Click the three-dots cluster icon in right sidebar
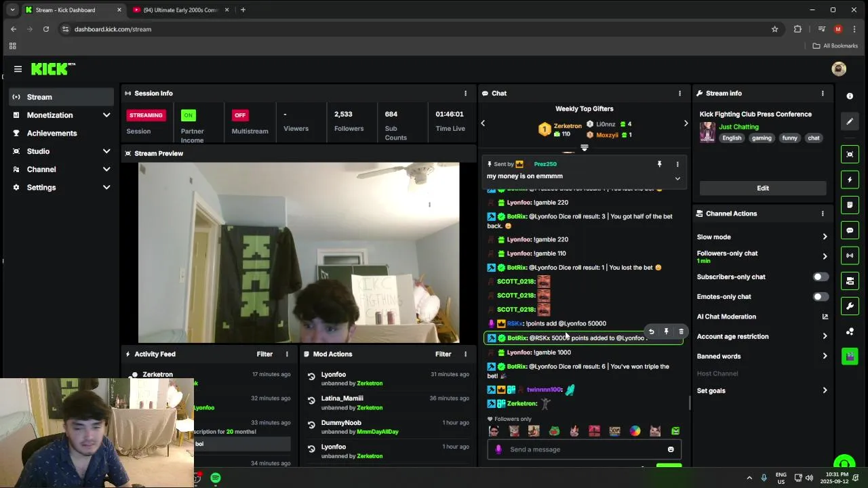The image size is (868, 488). click(850, 331)
